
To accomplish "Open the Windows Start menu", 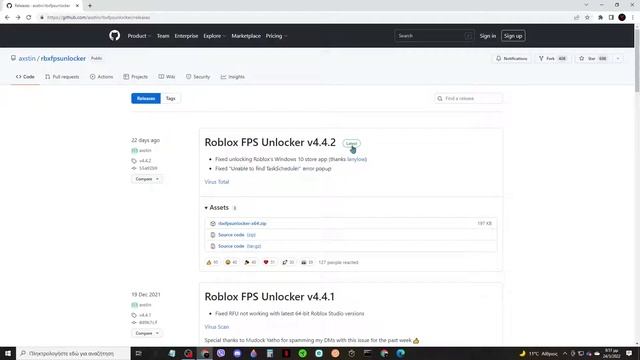I will pyautogui.click(x=8, y=353).
